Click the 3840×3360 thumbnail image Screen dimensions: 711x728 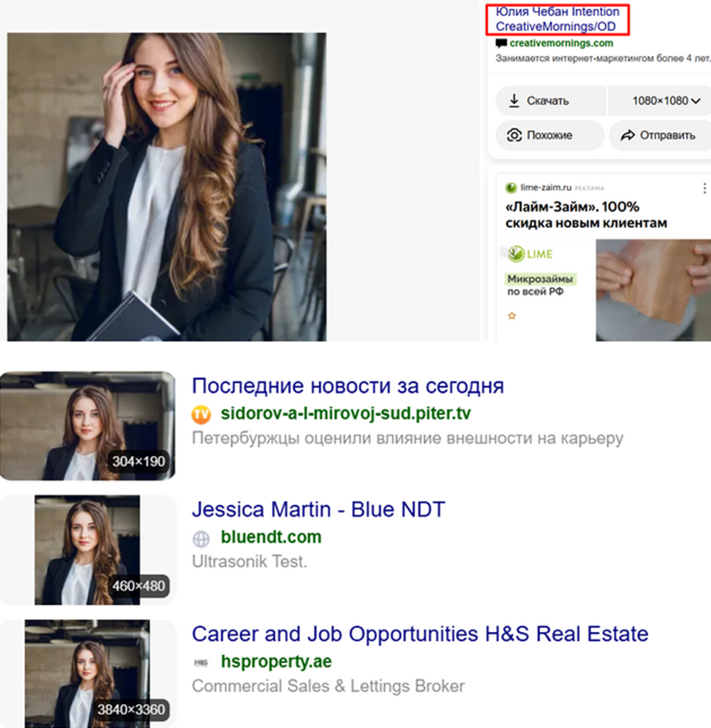click(x=87, y=672)
